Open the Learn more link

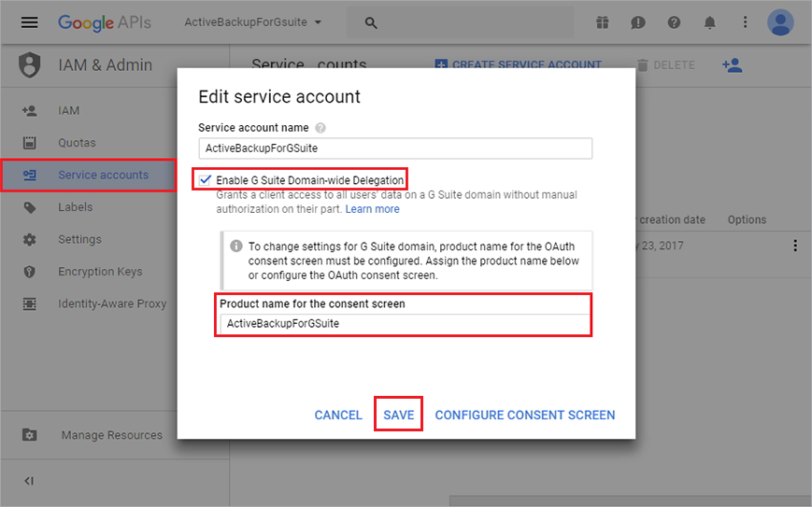click(372, 209)
